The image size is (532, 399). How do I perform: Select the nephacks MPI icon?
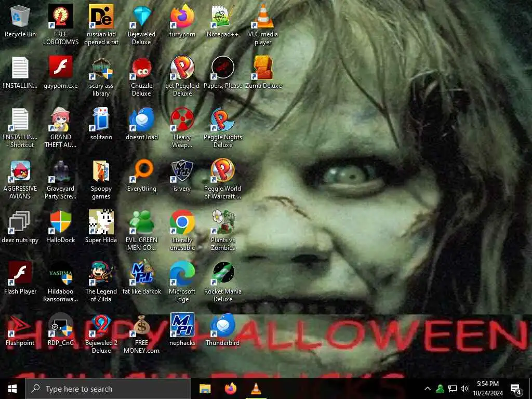coord(182,325)
